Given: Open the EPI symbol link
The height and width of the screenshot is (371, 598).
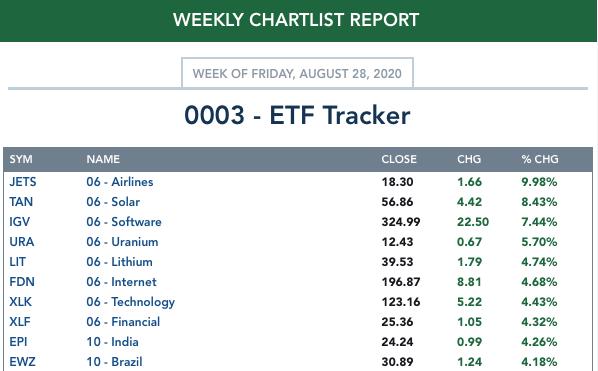Looking at the screenshot, I should [x=18, y=342].
